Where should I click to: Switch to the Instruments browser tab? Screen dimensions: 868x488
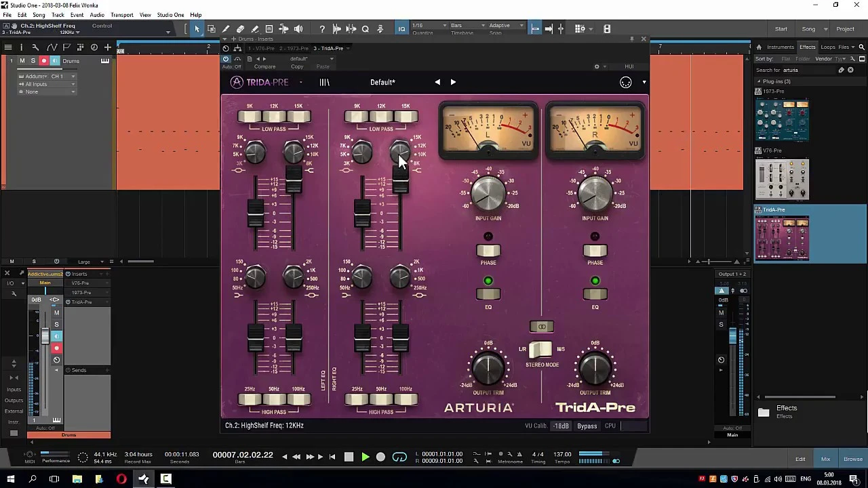[780, 47]
